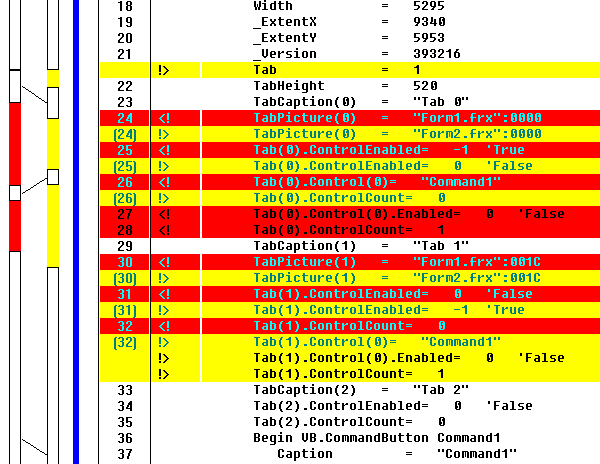Viewport: 600px width, 464px height.
Task: Select yellow Tab(0).ControlEnabled= 0 'False line
Action: pos(401,166)
